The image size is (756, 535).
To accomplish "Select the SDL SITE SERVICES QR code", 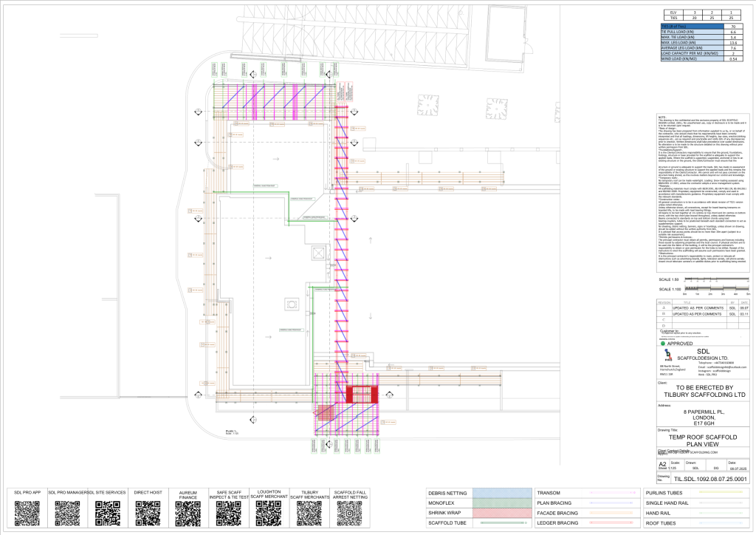I will pyautogui.click(x=108, y=514).
